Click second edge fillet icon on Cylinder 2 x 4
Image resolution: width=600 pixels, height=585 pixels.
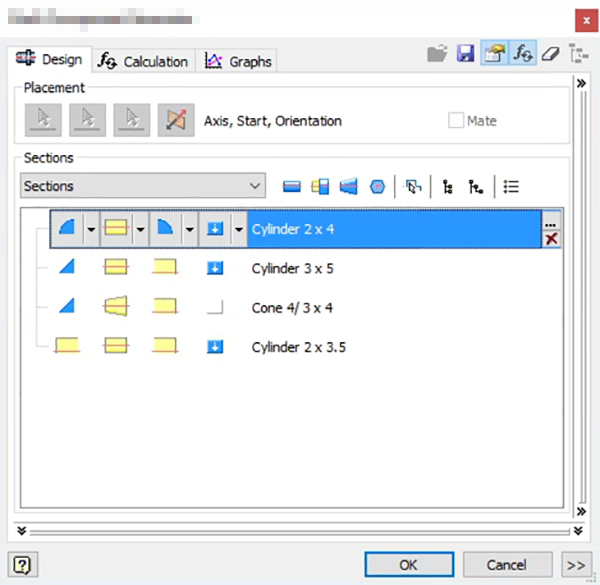click(165, 228)
